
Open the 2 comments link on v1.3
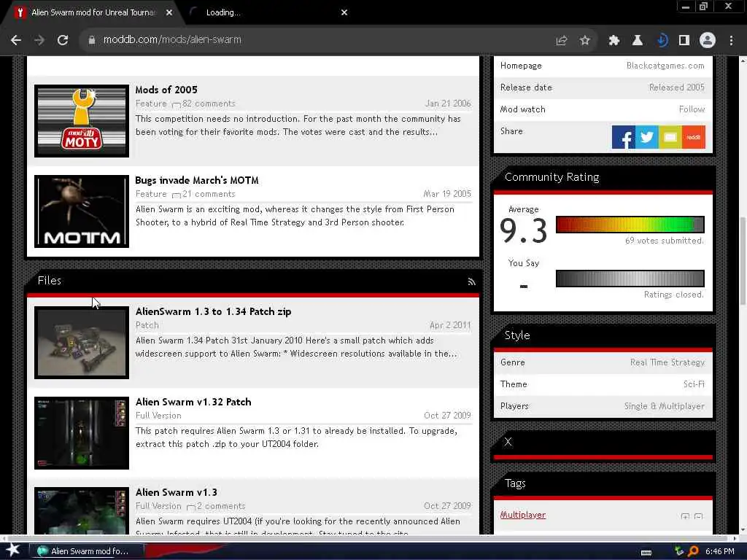coord(221,506)
